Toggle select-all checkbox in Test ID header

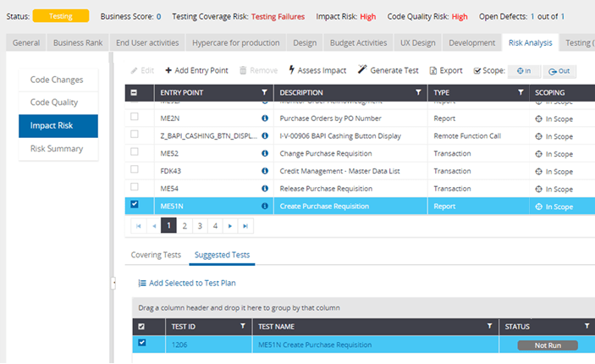141,327
